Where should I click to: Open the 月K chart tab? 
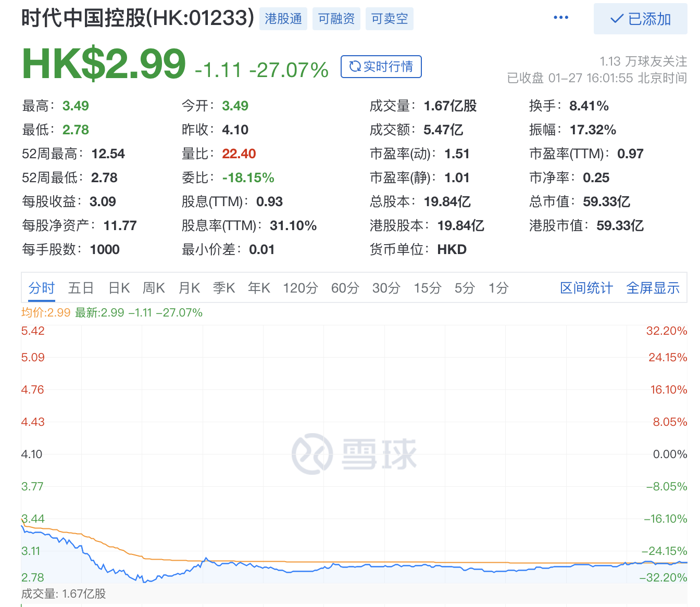click(x=189, y=288)
